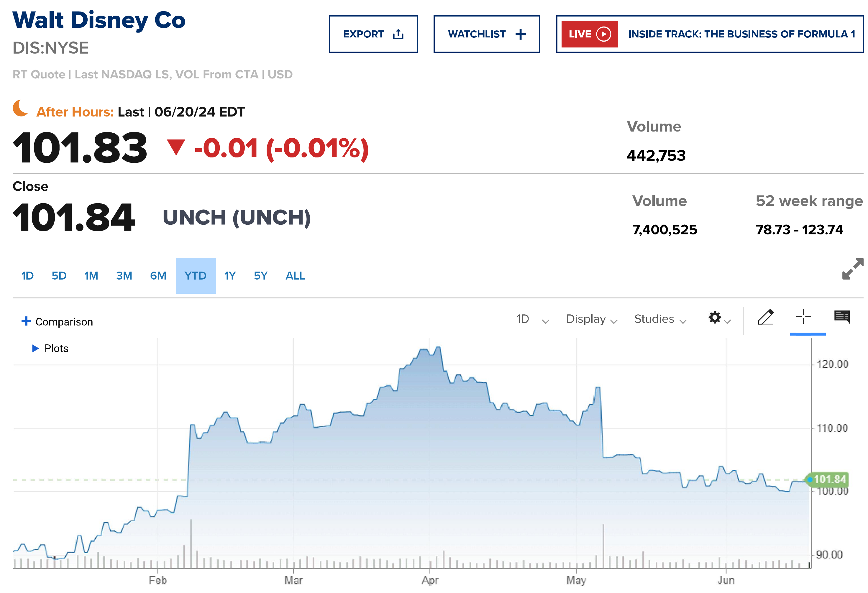Open the 1D interval dropdown
The image size is (868, 593).
(532, 319)
